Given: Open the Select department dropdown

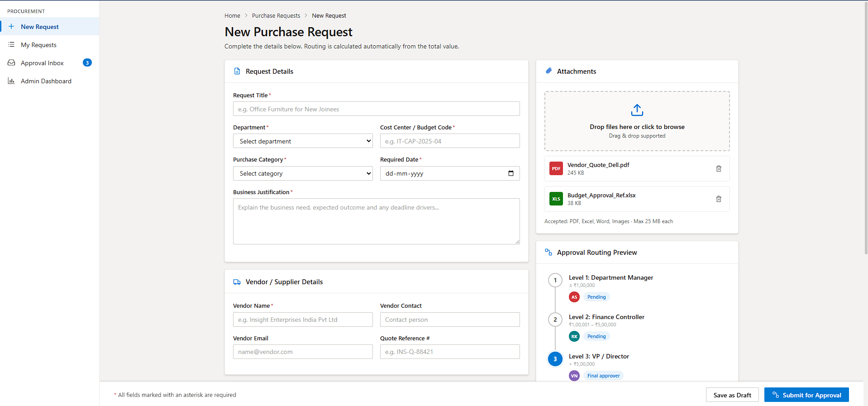Looking at the screenshot, I should pyautogui.click(x=303, y=141).
